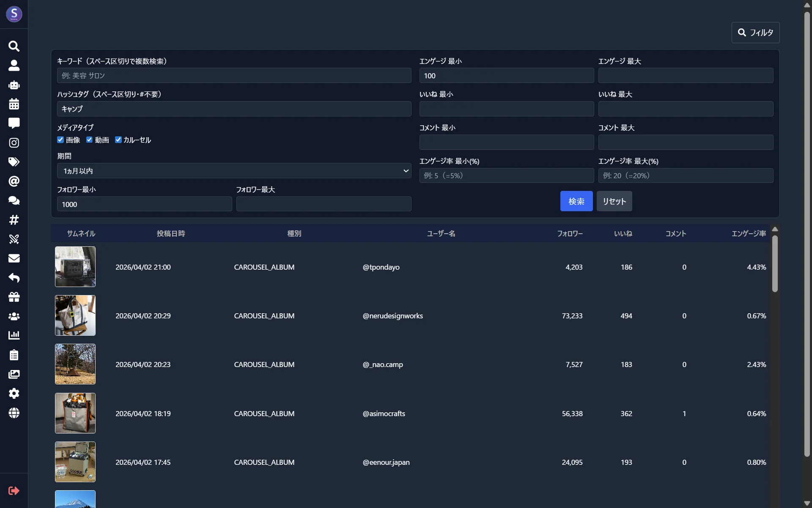Viewport: 812px width, 508px height.
Task: Open the single comment bubble icon
Action: tap(14, 123)
